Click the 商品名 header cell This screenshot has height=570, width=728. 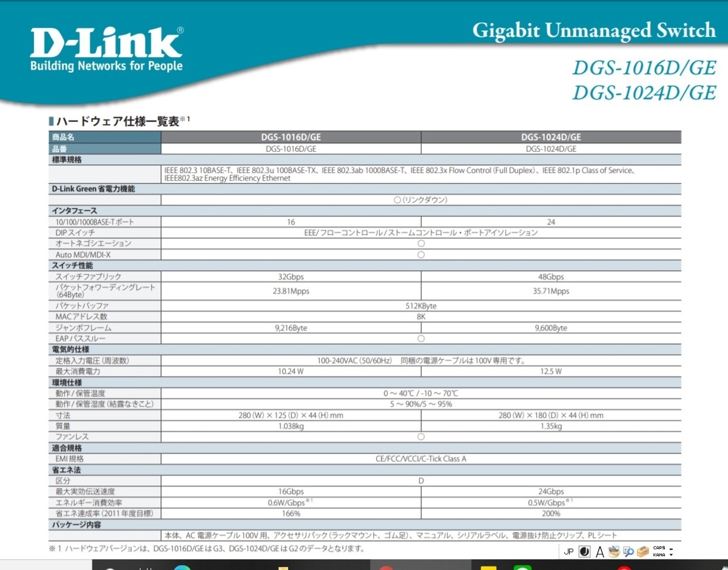click(104, 137)
